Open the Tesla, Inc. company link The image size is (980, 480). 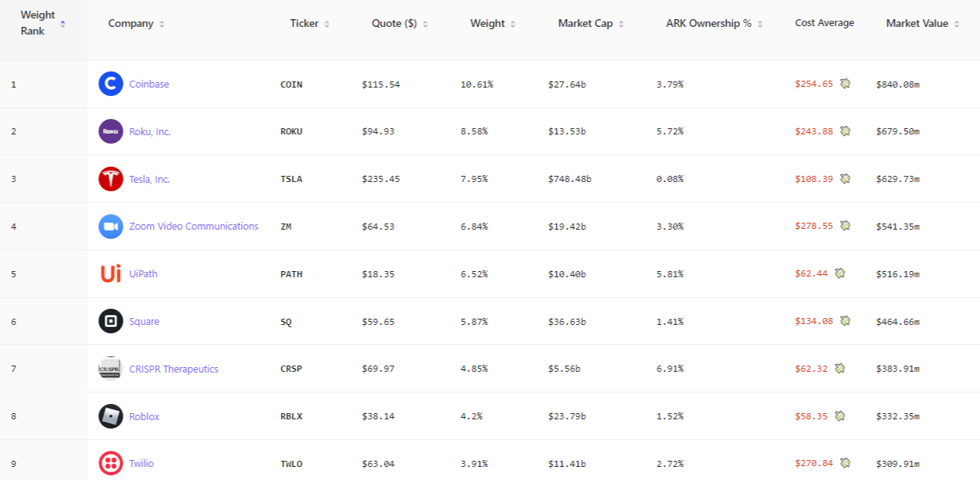[x=150, y=179]
